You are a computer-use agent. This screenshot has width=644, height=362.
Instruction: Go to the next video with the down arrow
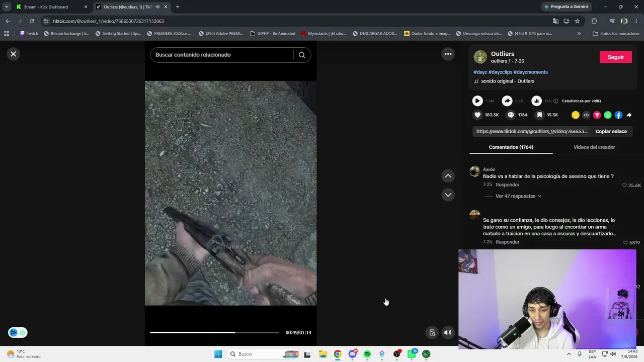click(x=448, y=195)
